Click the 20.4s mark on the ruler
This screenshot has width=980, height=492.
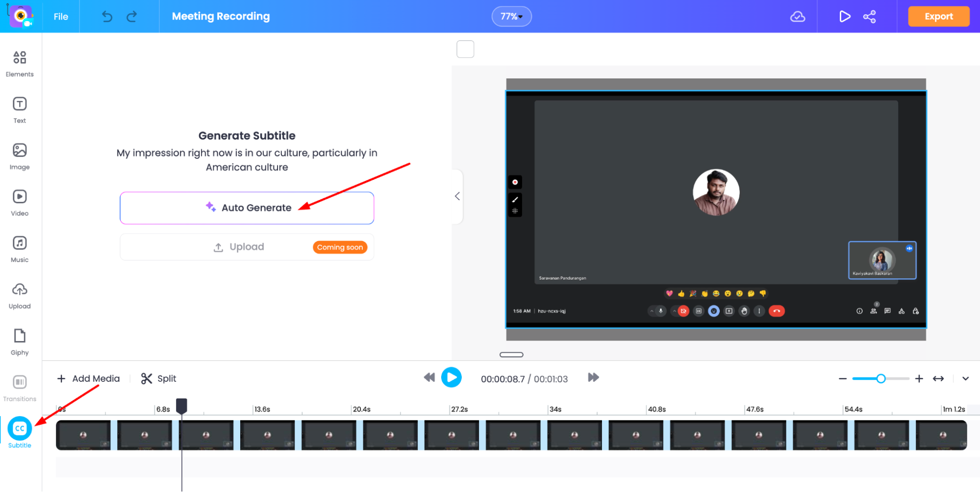click(362, 409)
